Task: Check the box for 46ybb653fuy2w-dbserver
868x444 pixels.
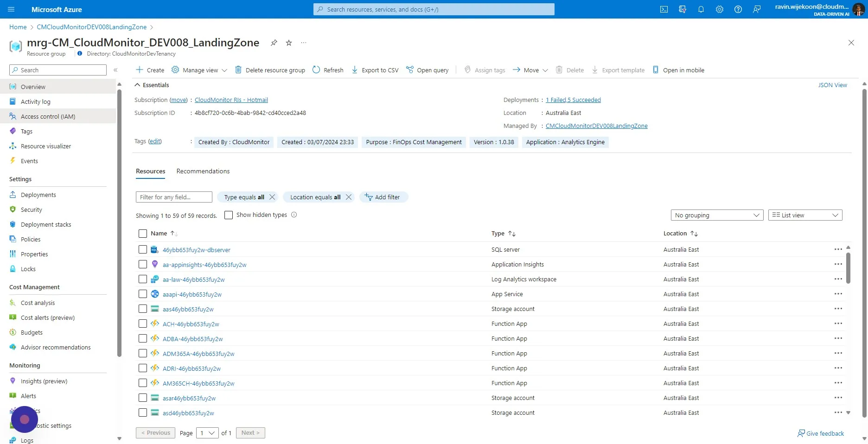Action: pos(143,249)
